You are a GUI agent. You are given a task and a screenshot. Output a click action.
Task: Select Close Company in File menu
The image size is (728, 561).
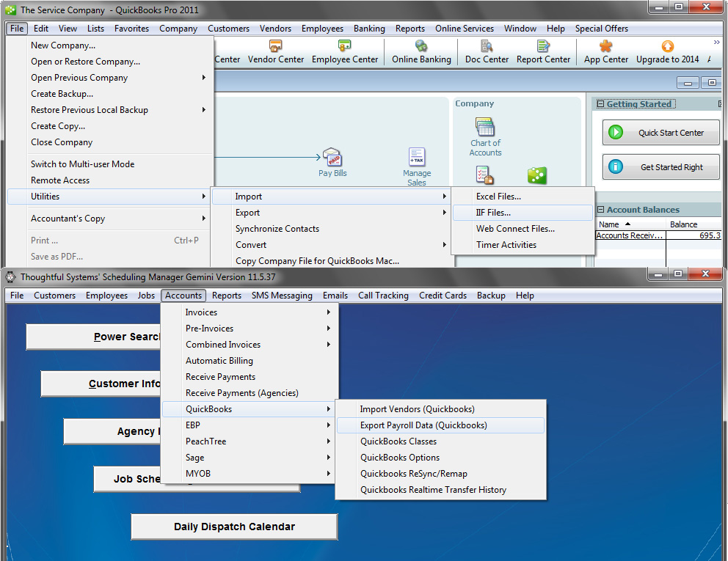click(x=109, y=142)
